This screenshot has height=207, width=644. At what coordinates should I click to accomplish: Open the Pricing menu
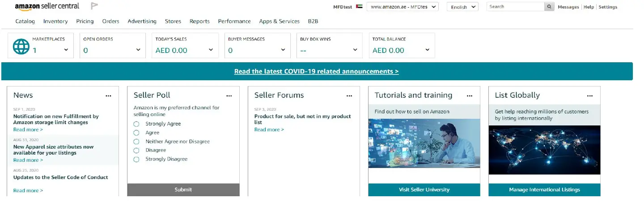tap(85, 21)
